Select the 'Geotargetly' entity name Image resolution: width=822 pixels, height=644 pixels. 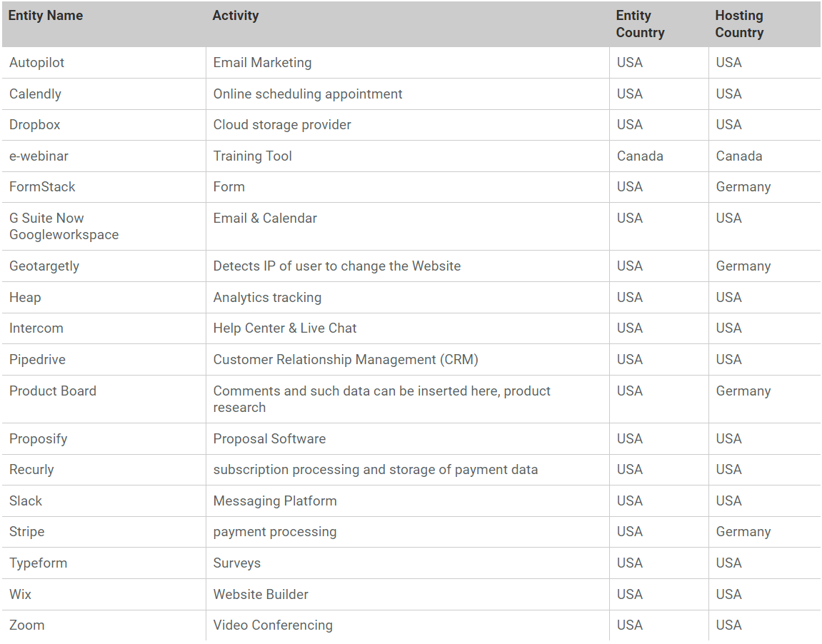44,266
